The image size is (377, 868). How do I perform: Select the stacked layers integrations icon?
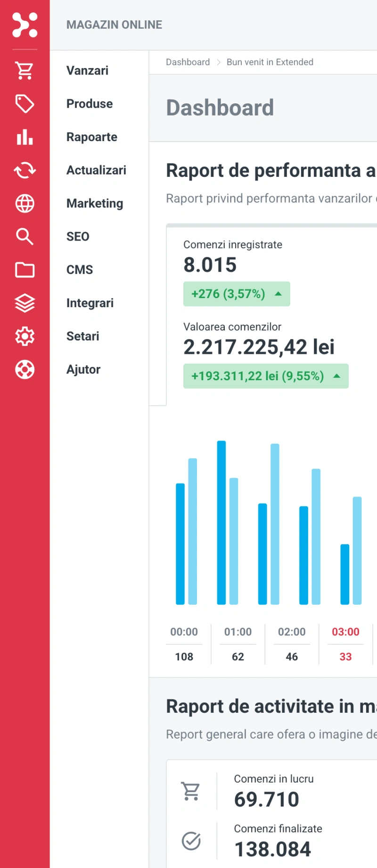(25, 303)
